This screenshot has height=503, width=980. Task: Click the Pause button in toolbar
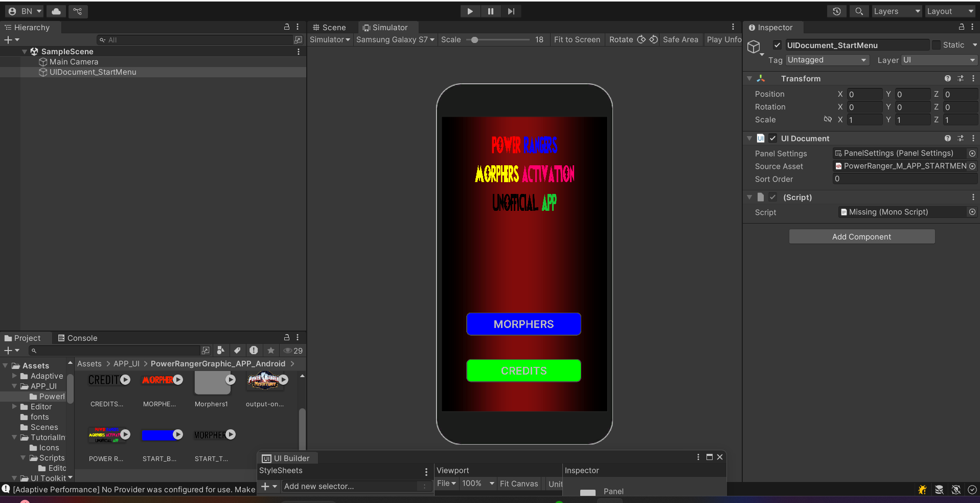pos(490,11)
